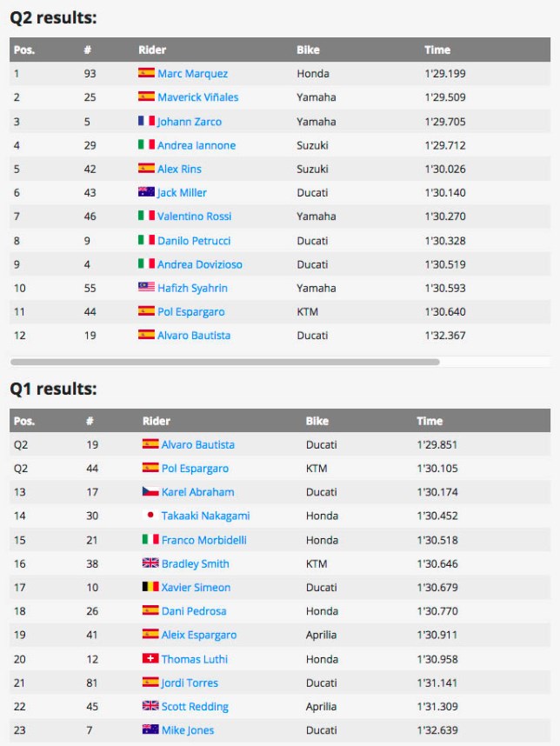Screen dimensions: 560x746
Task: Click the Czech flag beside Karel Abraham
Action: [x=150, y=491]
